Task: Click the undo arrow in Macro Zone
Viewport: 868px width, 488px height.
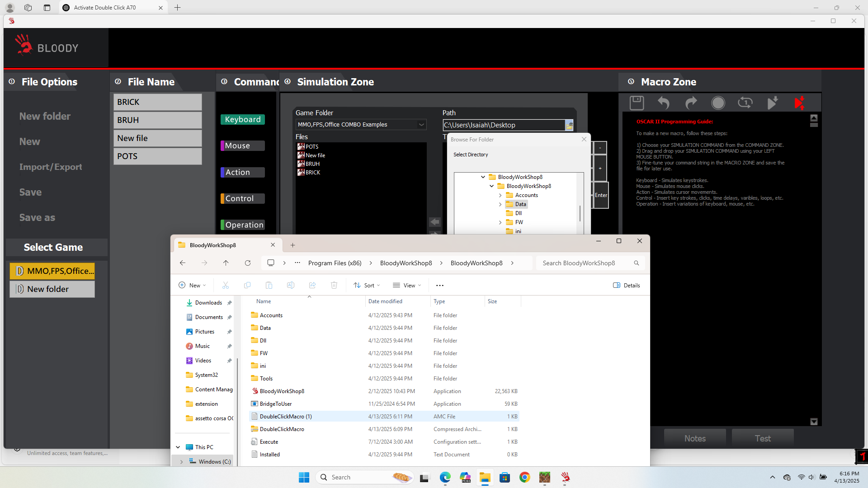Action: pos(663,103)
